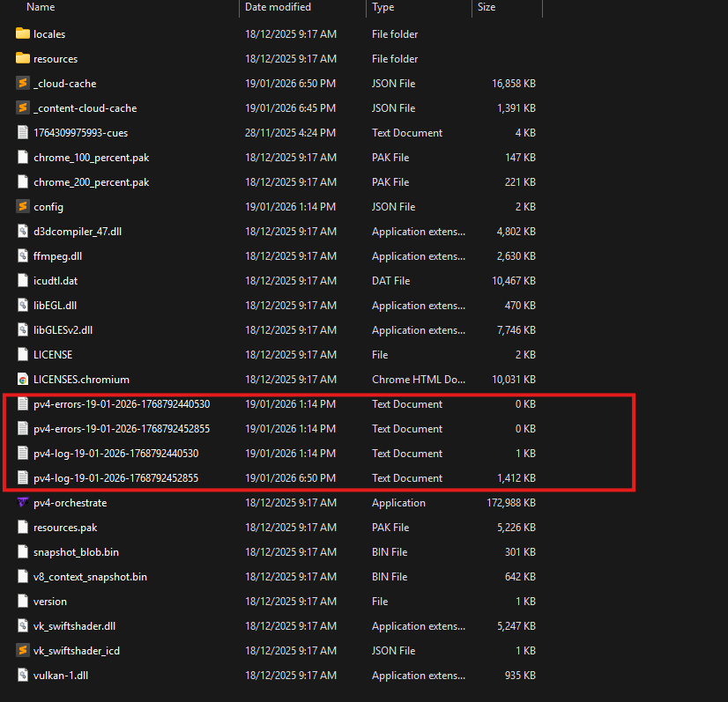
Task: Select the chrome_200_percent.pak file name
Action: pyautogui.click(x=92, y=181)
